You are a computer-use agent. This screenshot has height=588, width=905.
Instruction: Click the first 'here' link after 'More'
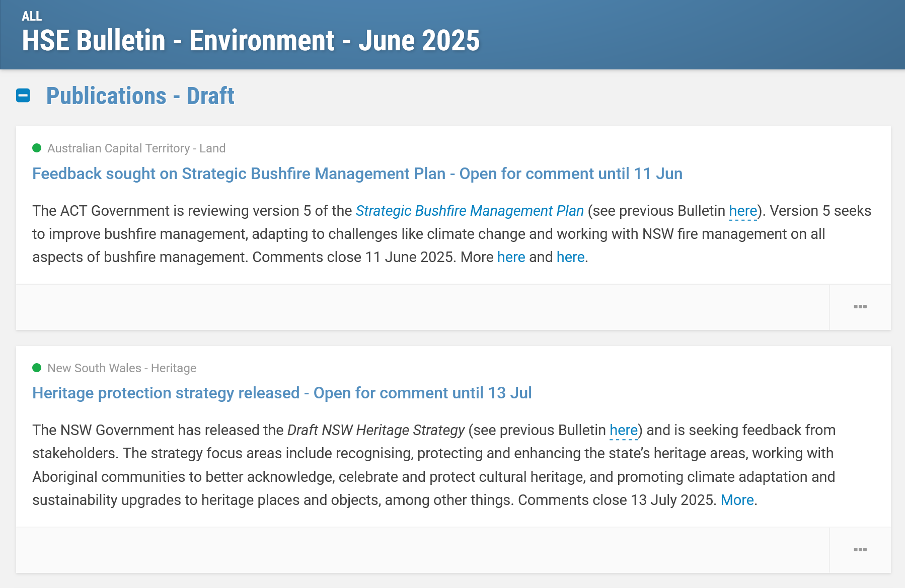tap(511, 257)
